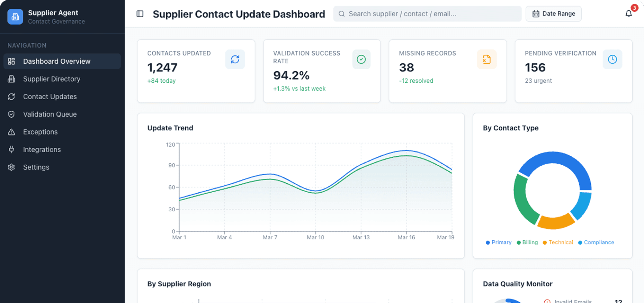The height and width of the screenshot is (303, 644).
Task: Open the notifications bell
Action: pyautogui.click(x=629, y=14)
